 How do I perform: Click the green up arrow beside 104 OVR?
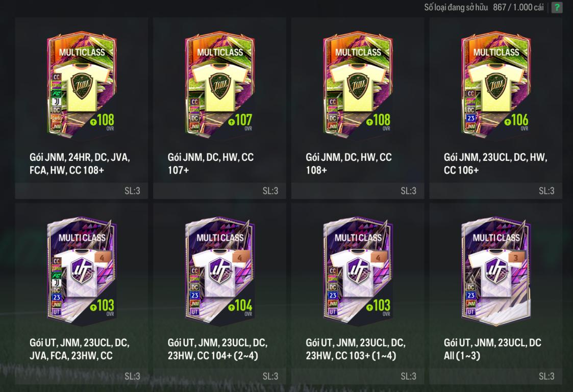231,307
